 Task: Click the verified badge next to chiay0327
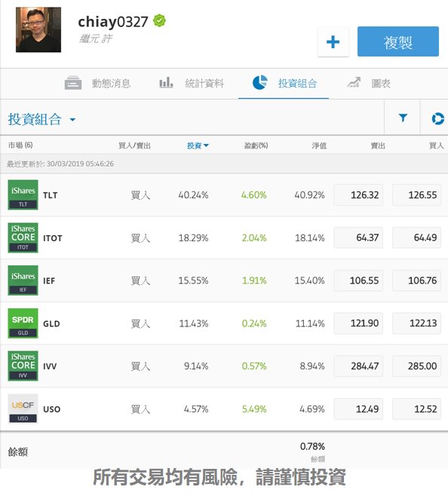click(160, 21)
